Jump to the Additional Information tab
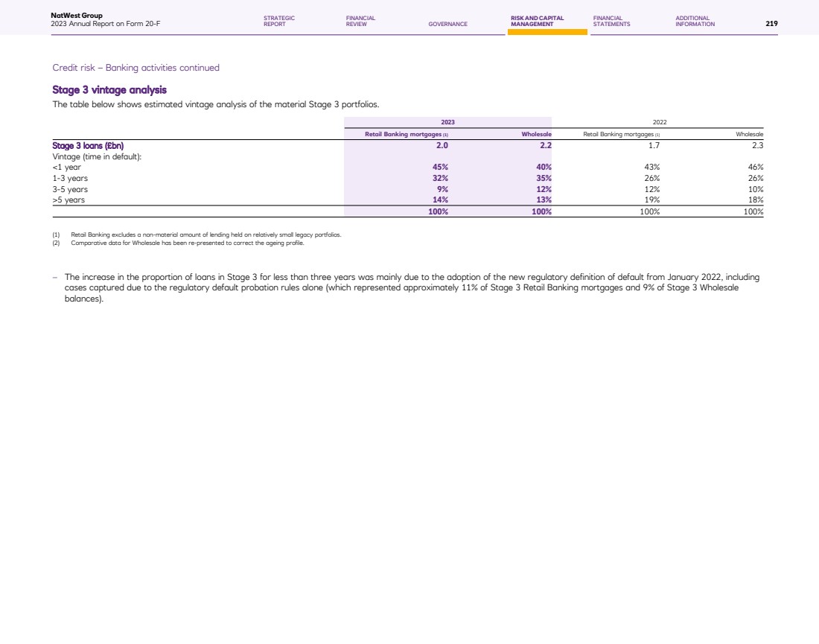 pyautogui.click(x=695, y=21)
